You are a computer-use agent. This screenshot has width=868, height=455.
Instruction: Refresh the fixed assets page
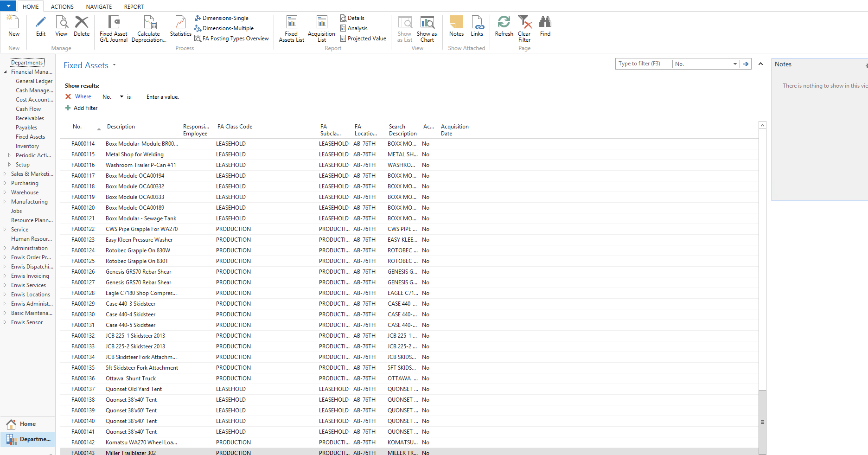[x=504, y=26]
